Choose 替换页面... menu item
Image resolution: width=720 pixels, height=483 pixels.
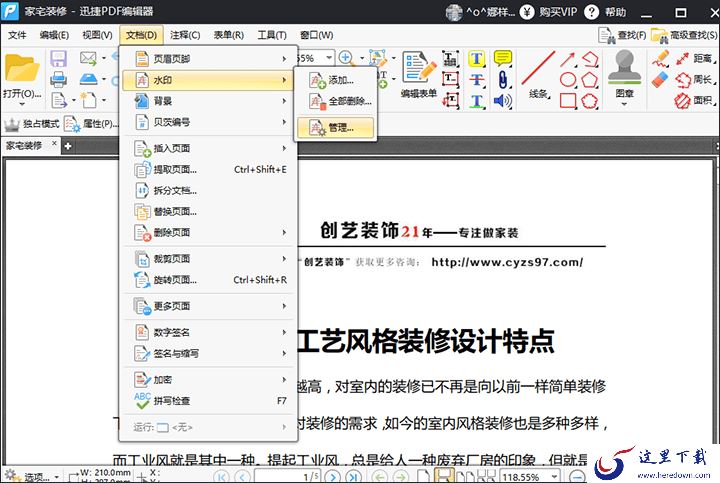(x=208, y=212)
